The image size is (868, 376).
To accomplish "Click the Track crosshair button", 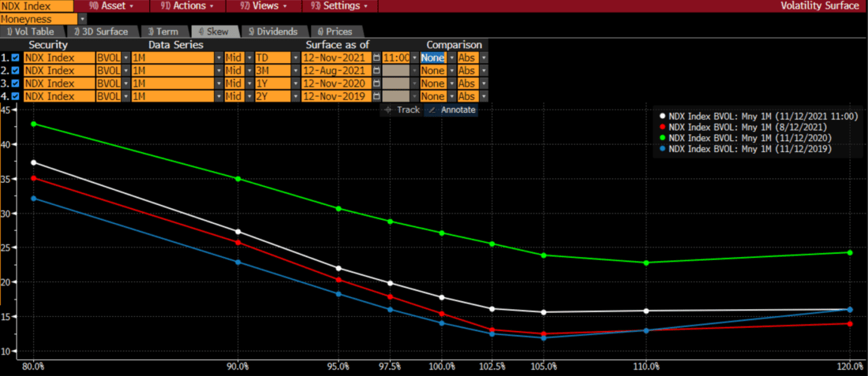I will click(x=402, y=110).
